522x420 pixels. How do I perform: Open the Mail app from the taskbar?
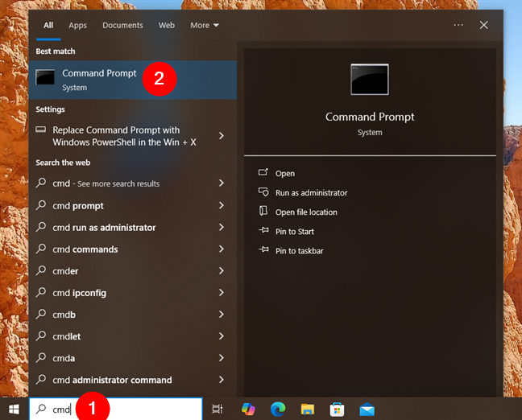tap(367, 410)
